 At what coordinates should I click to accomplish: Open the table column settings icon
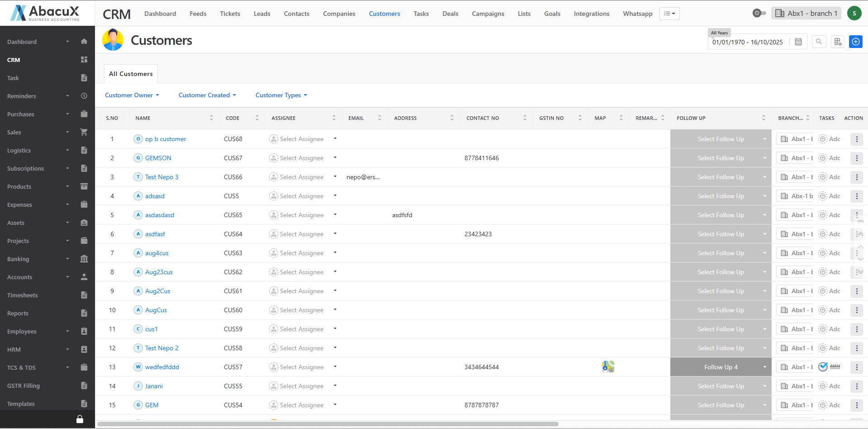coord(838,42)
